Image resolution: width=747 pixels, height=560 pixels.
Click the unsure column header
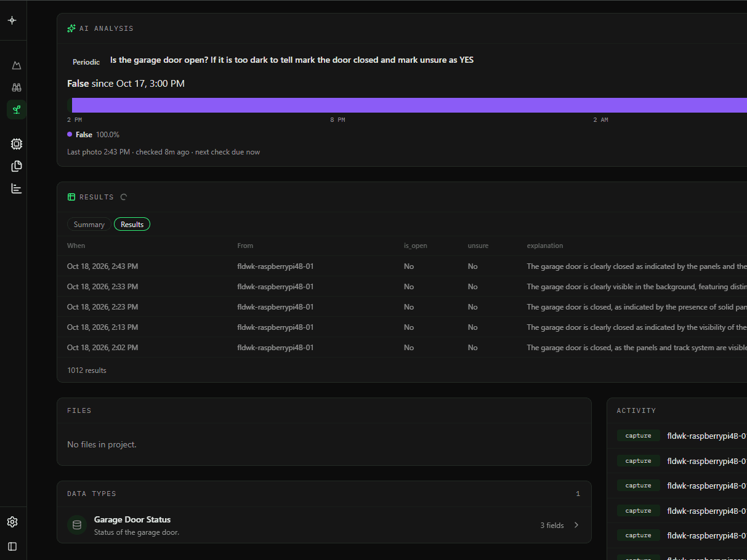pyautogui.click(x=478, y=246)
